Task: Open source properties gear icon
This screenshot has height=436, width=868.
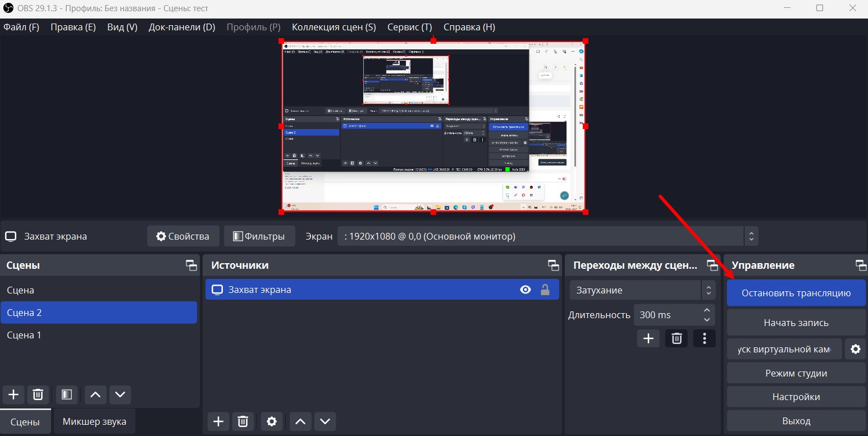Action: pos(272,421)
